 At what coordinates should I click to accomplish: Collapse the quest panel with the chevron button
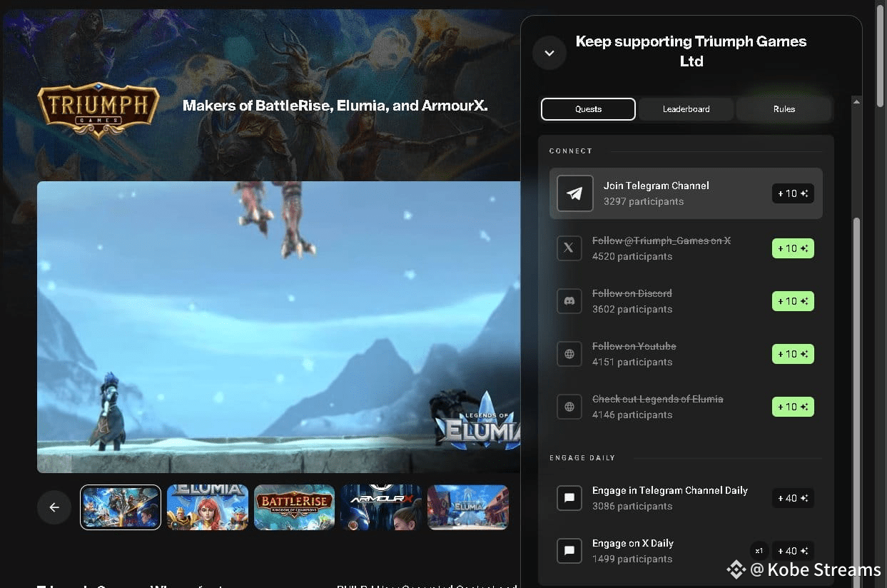[549, 52]
